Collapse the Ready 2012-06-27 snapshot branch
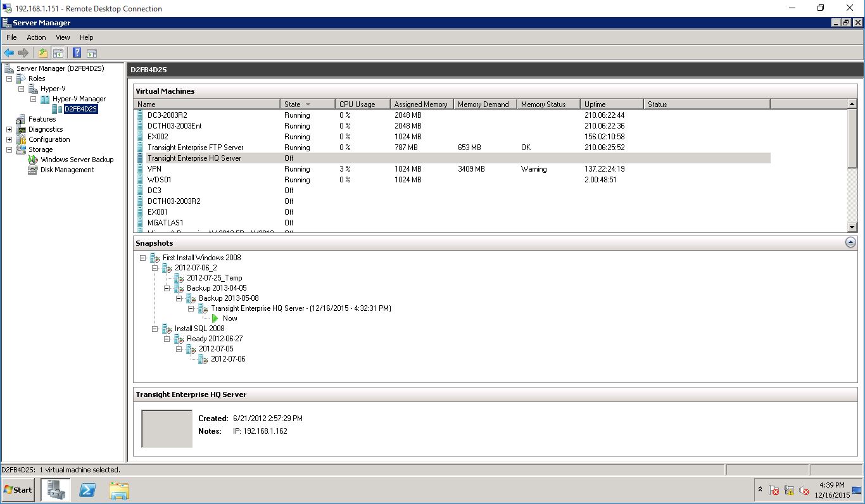 coord(167,339)
